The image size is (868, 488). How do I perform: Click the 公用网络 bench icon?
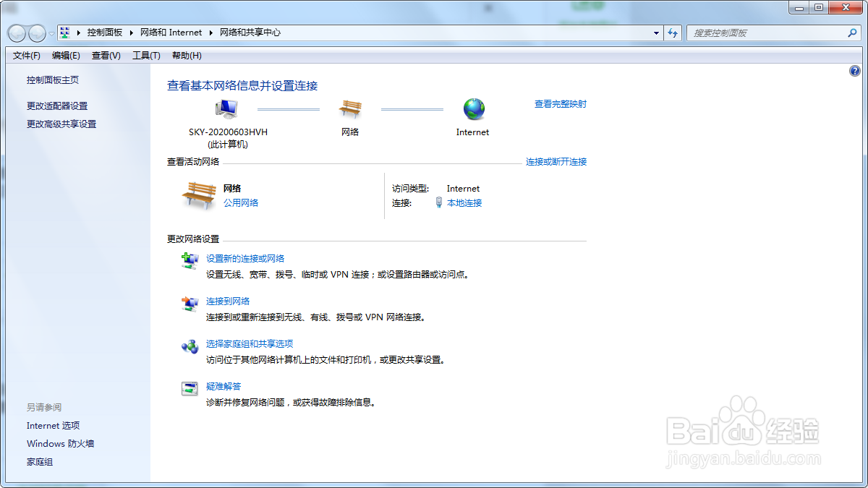pyautogui.click(x=198, y=194)
